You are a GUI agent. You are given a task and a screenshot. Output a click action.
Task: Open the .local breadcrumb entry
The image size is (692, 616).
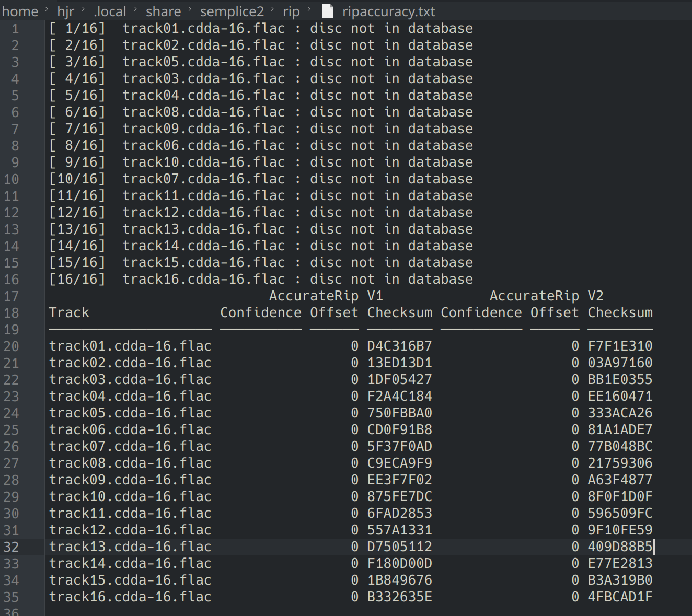click(x=110, y=11)
